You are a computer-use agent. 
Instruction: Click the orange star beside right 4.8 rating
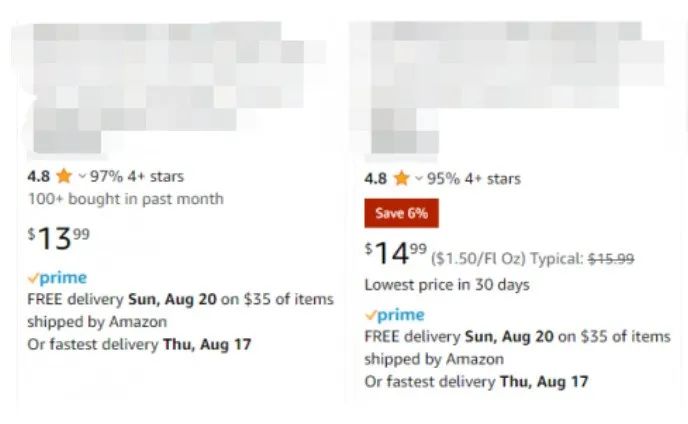[401, 178]
